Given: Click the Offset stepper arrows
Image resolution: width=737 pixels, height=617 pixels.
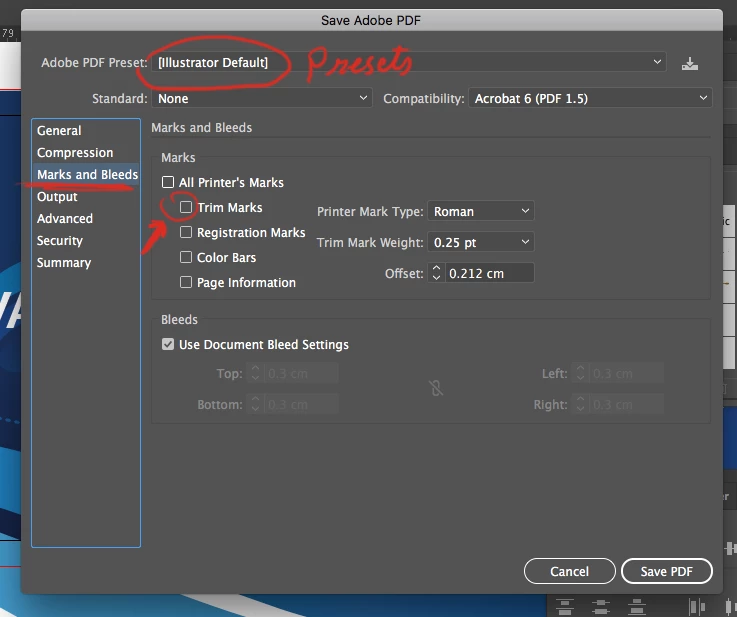Looking at the screenshot, I should pyautogui.click(x=436, y=273).
